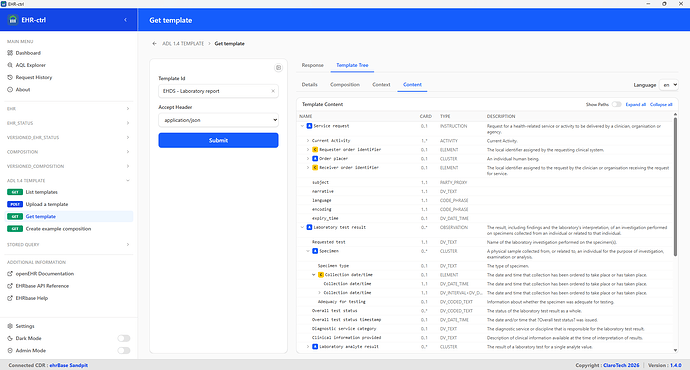Click the back arrow in breadcrumb

154,44
